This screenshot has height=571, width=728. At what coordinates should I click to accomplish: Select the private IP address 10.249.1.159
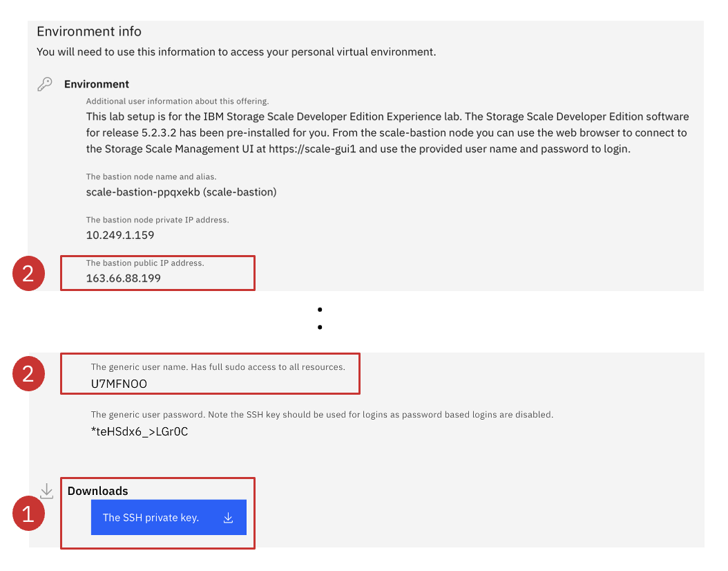click(120, 235)
